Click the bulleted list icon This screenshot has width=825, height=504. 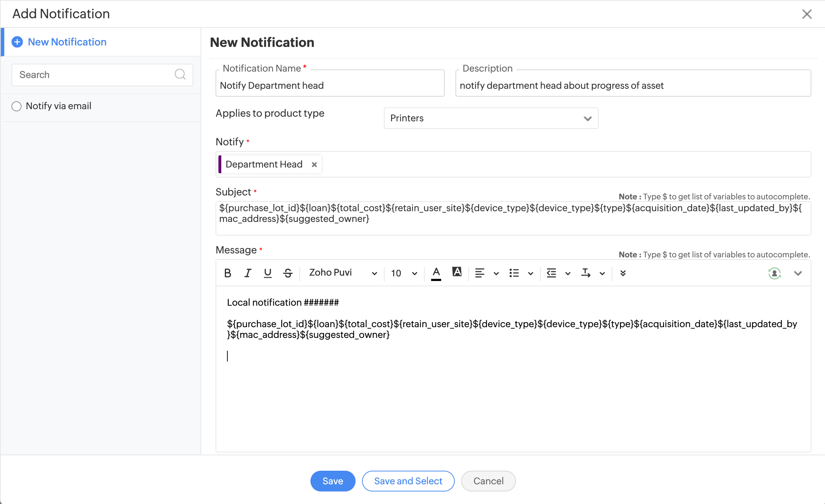point(514,273)
